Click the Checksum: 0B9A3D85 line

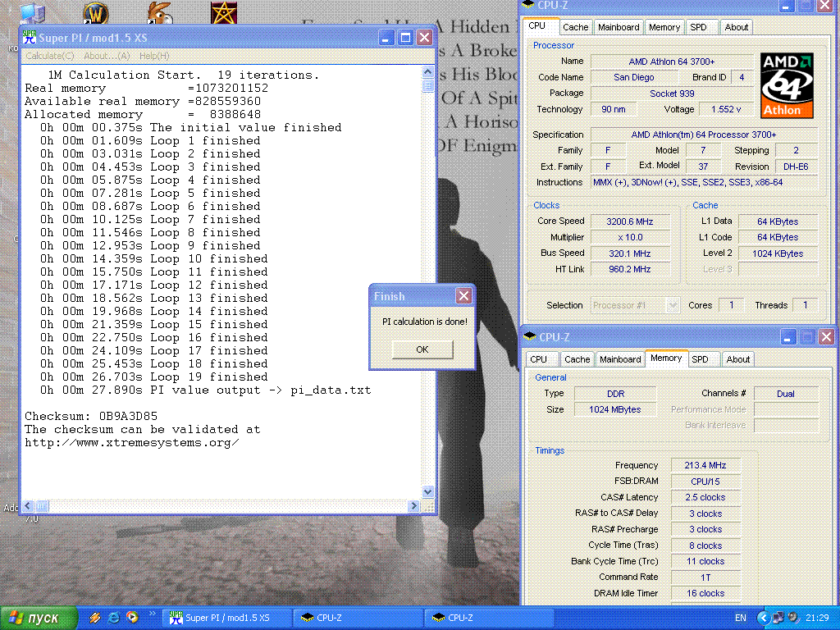click(x=91, y=416)
